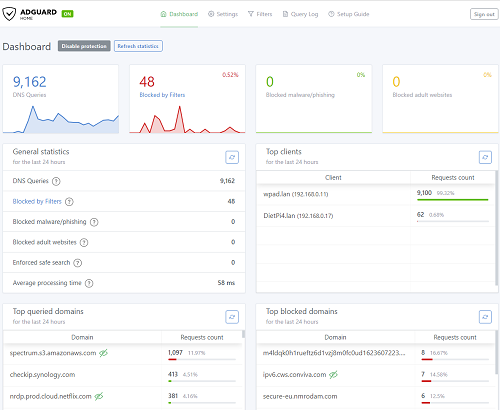Viewport: 500px width, 410px height.
Task: Click the AdGuard Home shield logo
Action: [x=9, y=14]
